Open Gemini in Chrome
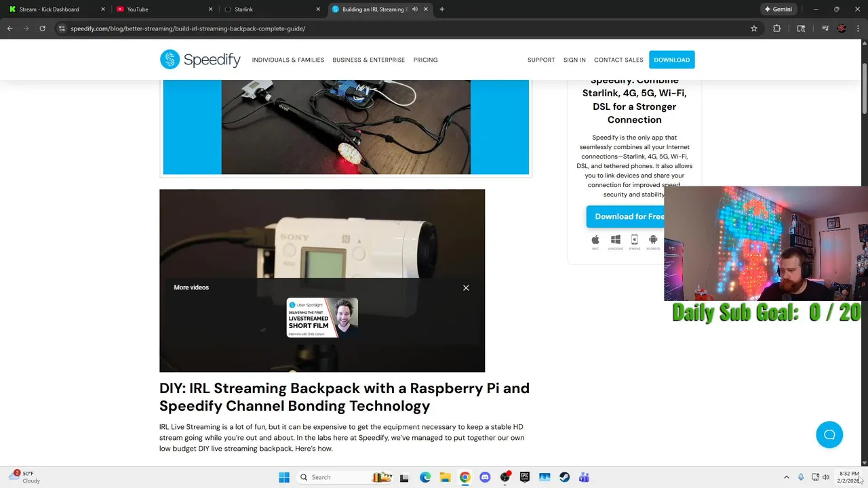868x488 pixels. 778,9
